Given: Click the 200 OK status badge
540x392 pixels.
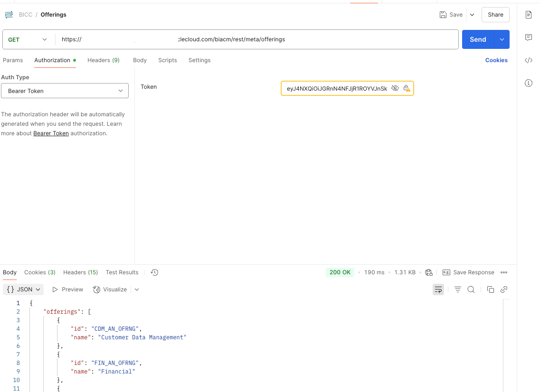Looking at the screenshot, I should (x=340, y=272).
